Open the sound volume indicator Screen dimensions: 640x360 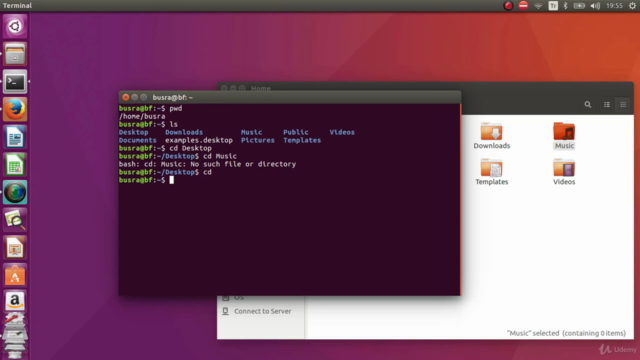(x=595, y=6)
